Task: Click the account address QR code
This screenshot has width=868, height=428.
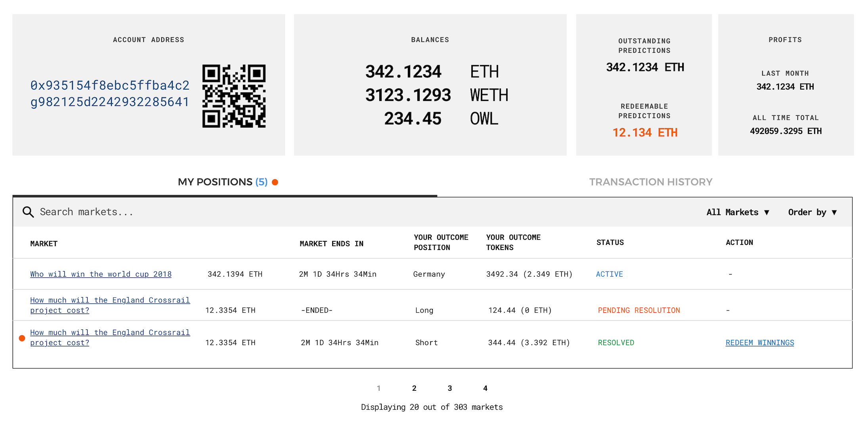Action: pos(234,96)
